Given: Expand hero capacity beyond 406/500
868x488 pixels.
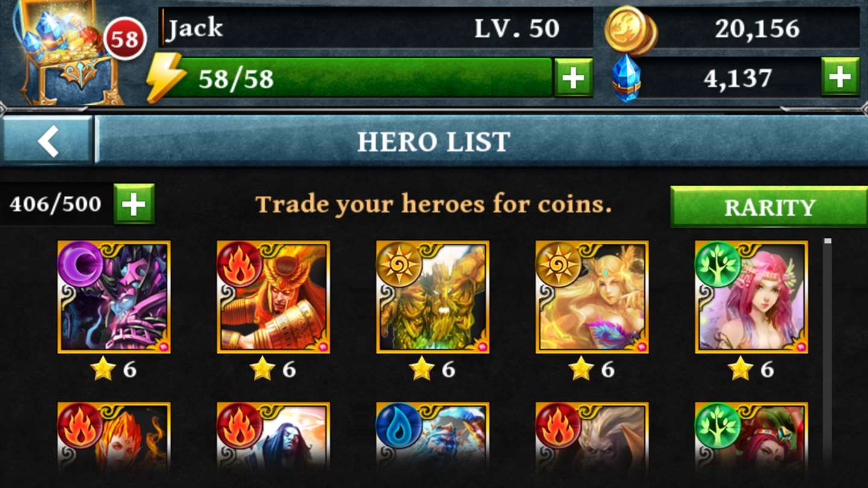Looking at the screenshot, I should (x=134, y=204).
